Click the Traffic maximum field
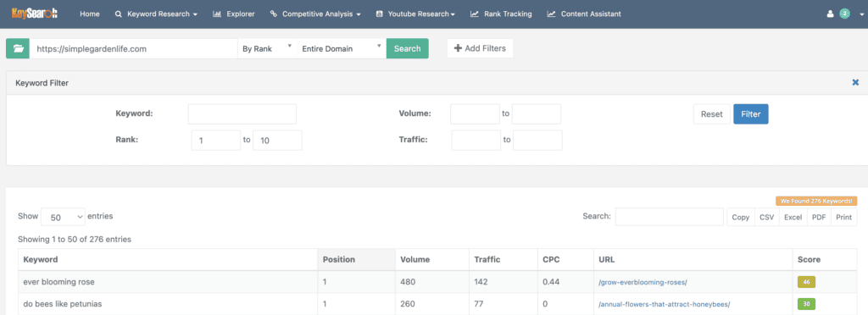The height and width of the screenshot is (315, 868). [537, 141]
